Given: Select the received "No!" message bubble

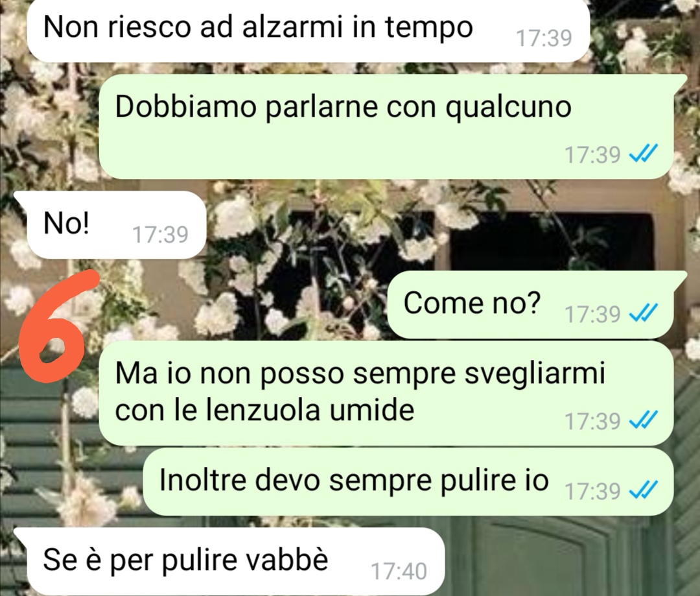Looking at the screenshot, I should [x=110, y=225].
